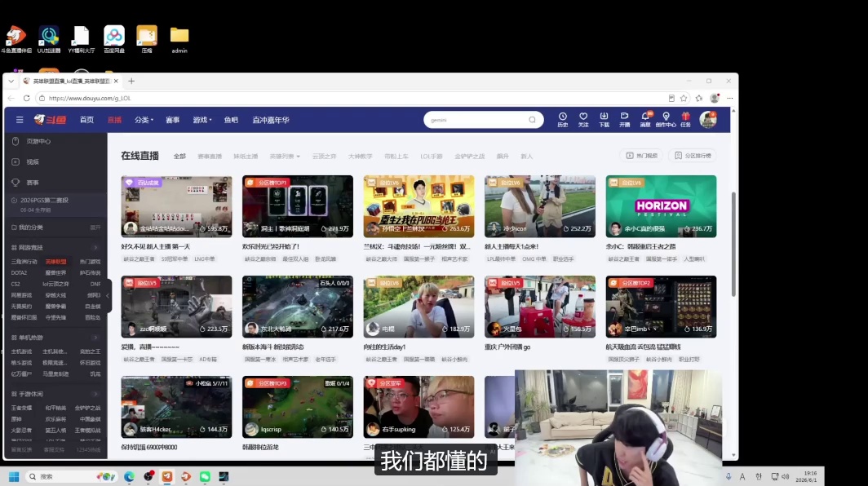Open the browser tab list chevron
This screenshot has height=486, width=868.
[11, 81]
